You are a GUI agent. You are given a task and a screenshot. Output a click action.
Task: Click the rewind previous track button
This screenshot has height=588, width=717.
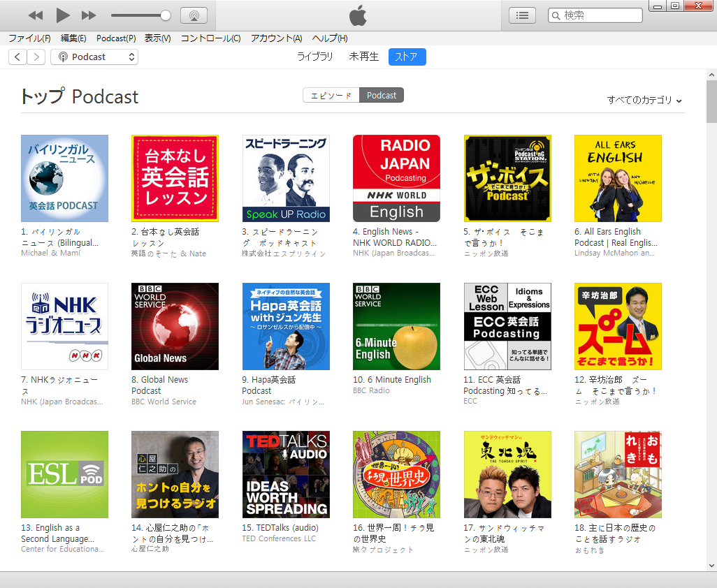pos(36,15)
